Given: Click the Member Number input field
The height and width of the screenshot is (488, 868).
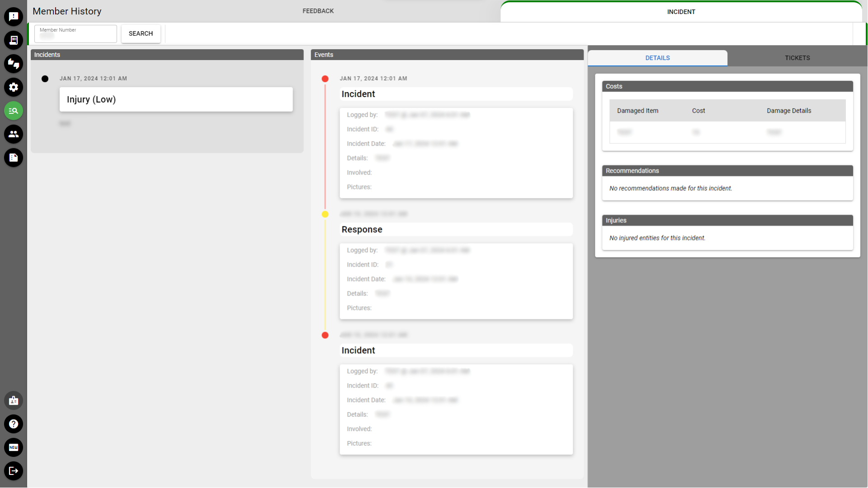Looking at the screenshot, I should (x=75, y=34).
